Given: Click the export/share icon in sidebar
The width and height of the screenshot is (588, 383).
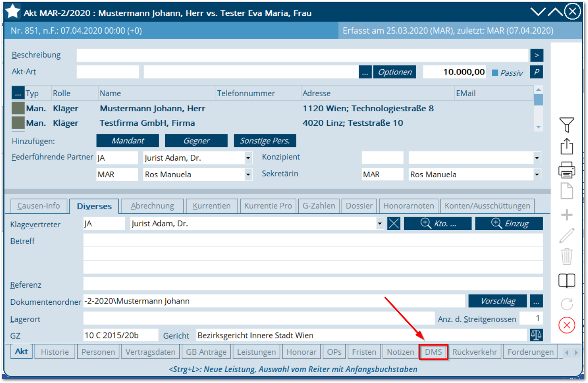Looking at the screenshot, I should 566,146.
